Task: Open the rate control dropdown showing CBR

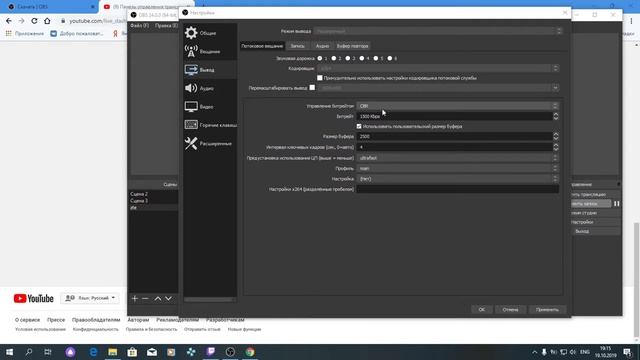Action: [458, 106]
